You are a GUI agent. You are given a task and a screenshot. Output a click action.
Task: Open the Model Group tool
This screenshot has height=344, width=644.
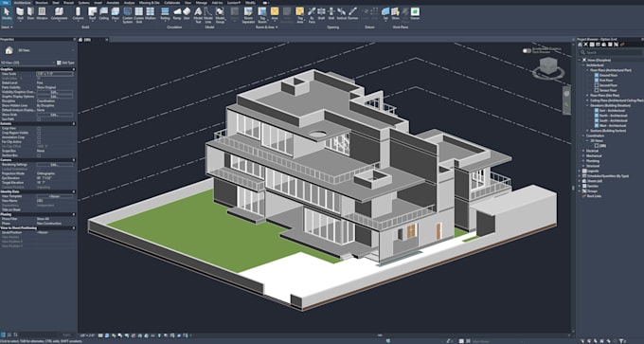pyautogui.click(x=220, y=14)
